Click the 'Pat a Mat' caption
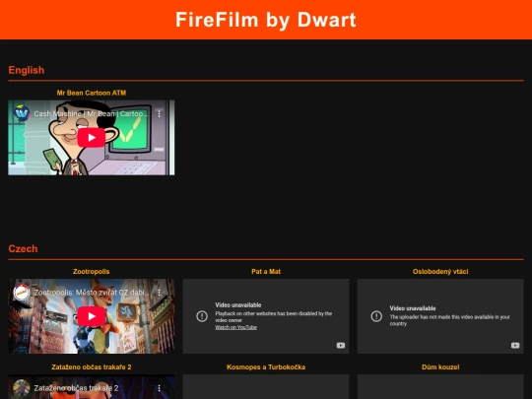The width and height of the screenshot is (532, 399). point(266,272)
